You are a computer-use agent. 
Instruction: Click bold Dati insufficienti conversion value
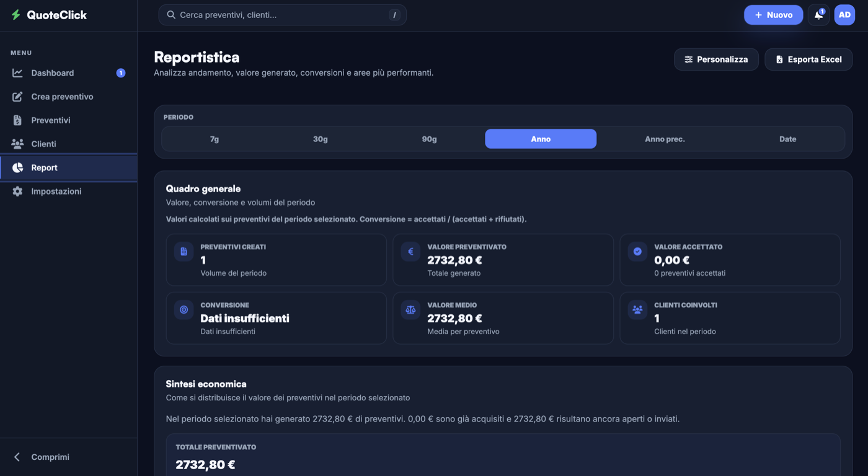245,319
